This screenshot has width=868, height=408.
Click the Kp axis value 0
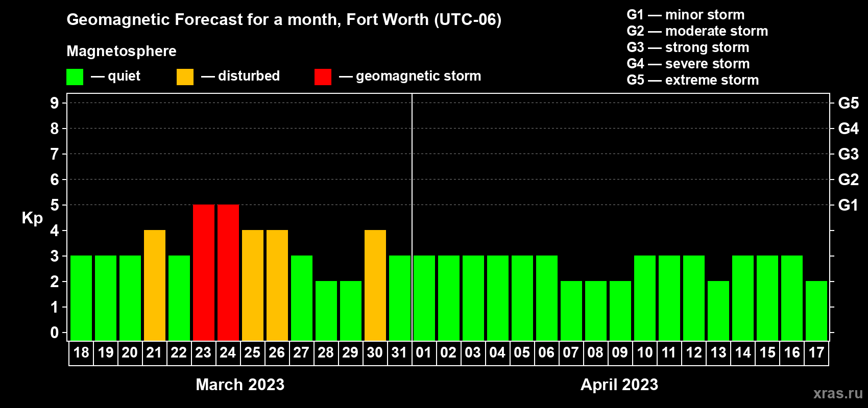tap(55, 333)
